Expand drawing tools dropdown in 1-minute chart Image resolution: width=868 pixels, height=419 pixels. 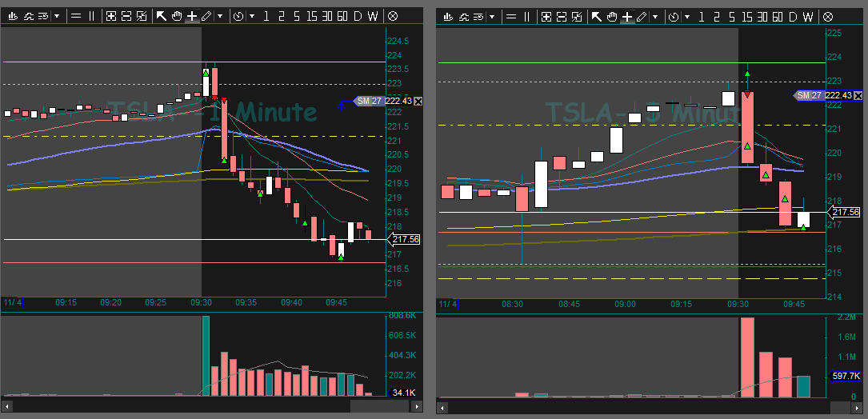pos(220,16)
